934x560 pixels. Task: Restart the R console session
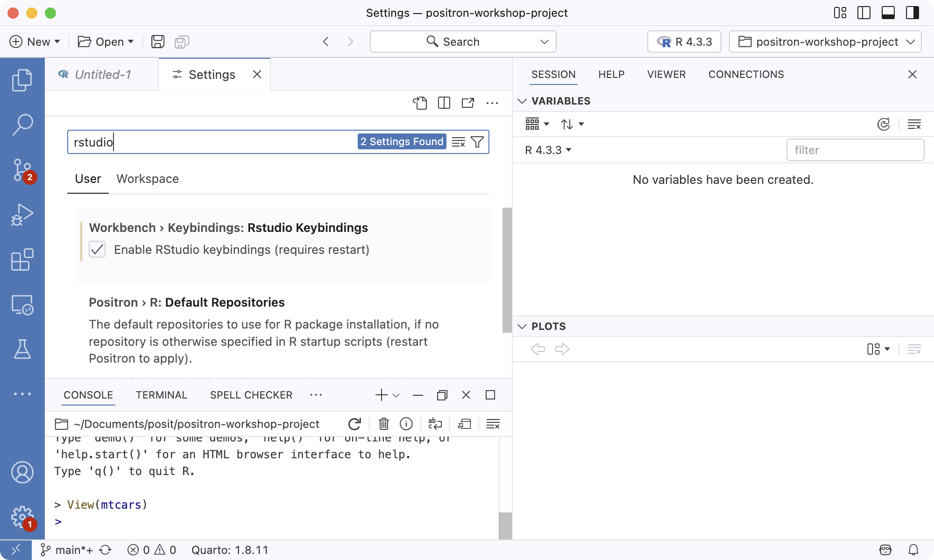pos(354,424)
